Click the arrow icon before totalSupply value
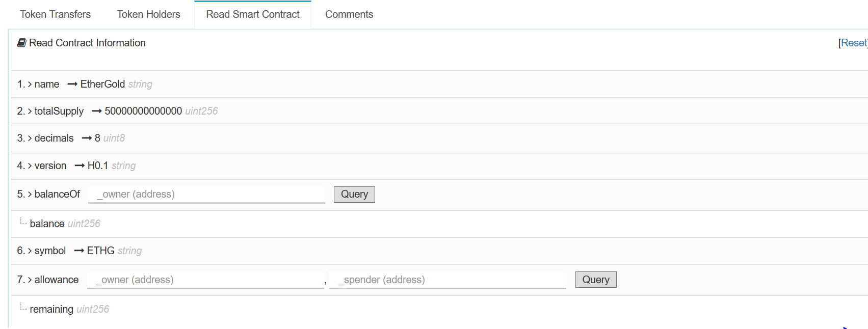Viewport: 868px width, 329px height. point(97,111)
